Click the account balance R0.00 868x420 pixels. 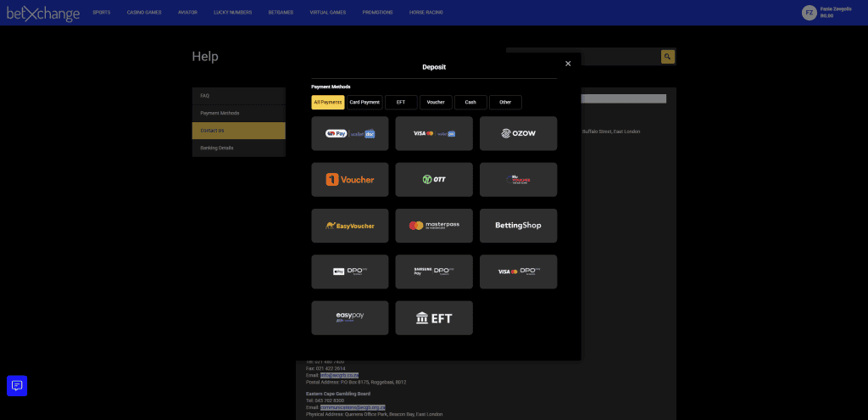(x=827, y=16)
